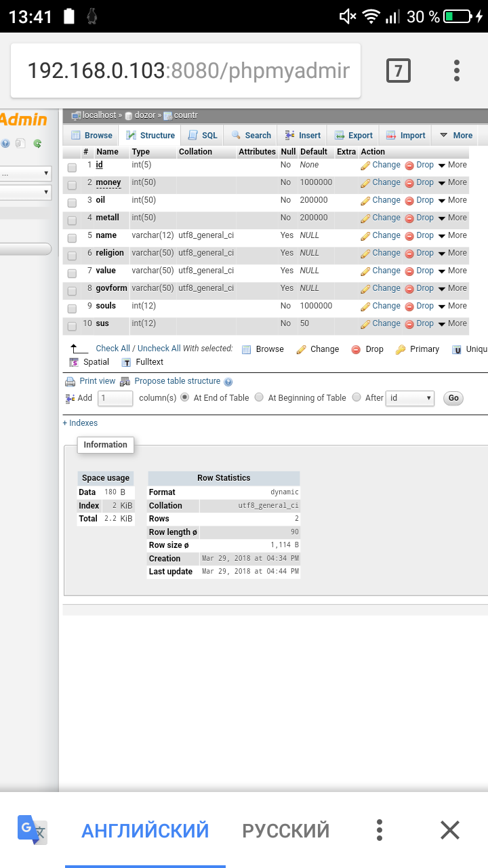Expand the Indexes section

(80, 423)
